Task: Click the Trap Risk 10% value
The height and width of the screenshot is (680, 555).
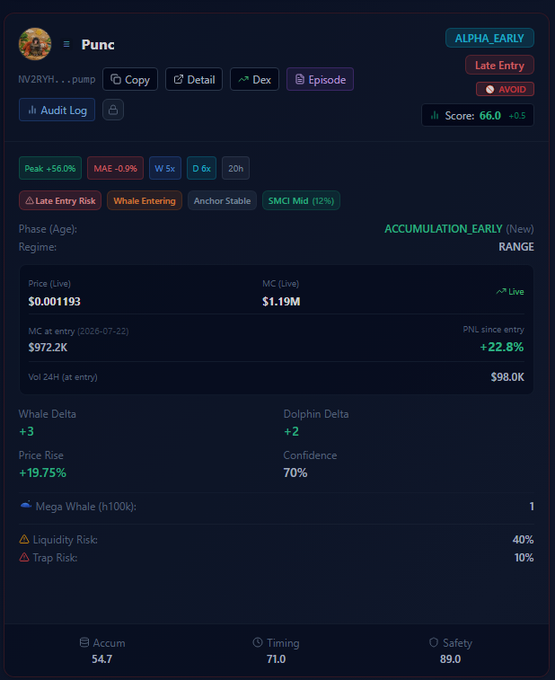Action: coord(524,557)
